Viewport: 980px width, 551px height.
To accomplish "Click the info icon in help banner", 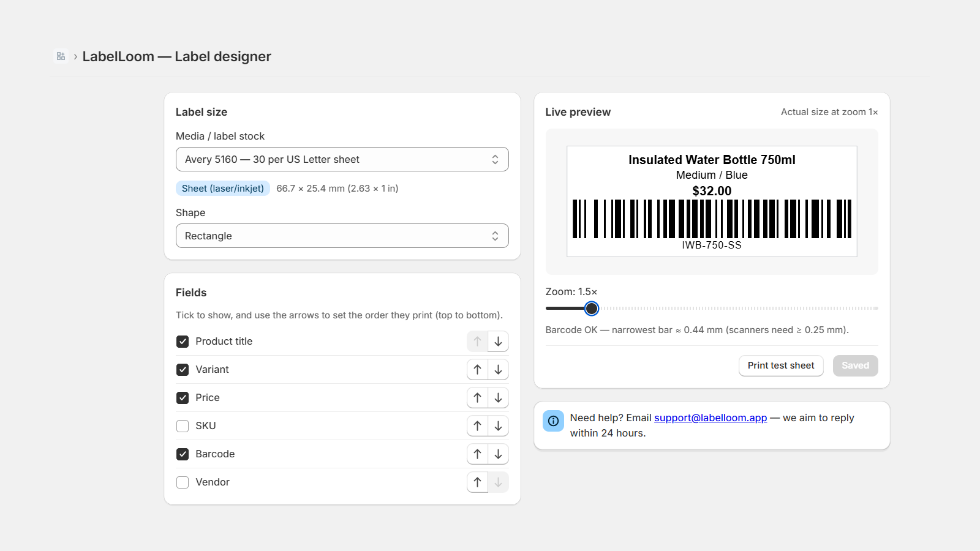I will point(553,421).
